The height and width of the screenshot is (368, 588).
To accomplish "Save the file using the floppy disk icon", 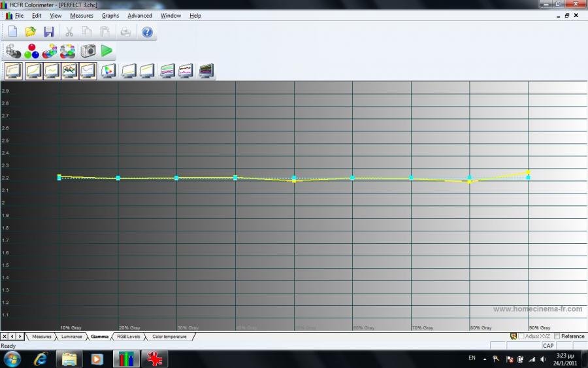I will (x=48, y=31).
